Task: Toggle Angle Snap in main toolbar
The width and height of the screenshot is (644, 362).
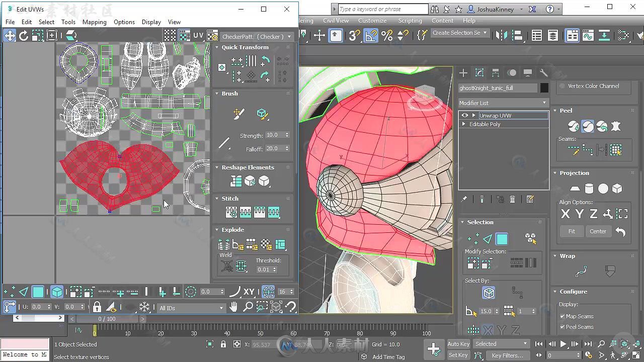Action: tap(371, 35)
